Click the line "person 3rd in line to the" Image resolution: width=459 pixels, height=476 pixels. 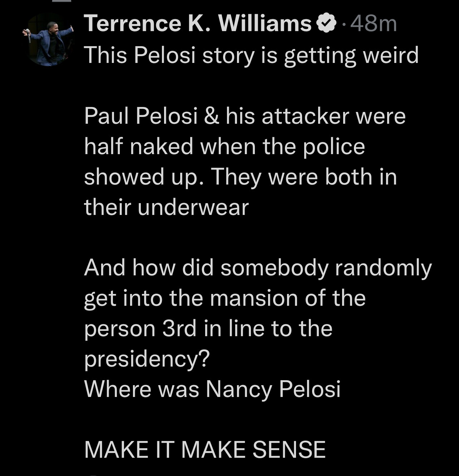coord(208,328)
